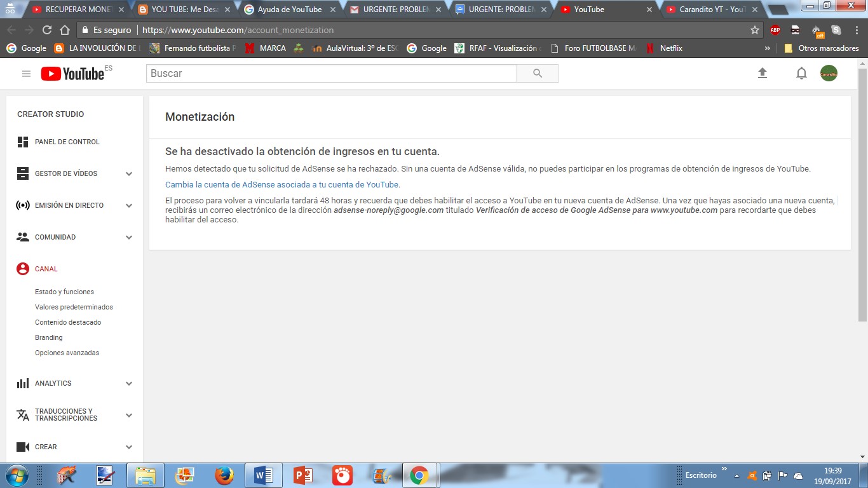Open the Adblock Plus extension
The height and width of the screenshot is (488, 868).
(775, 30)
